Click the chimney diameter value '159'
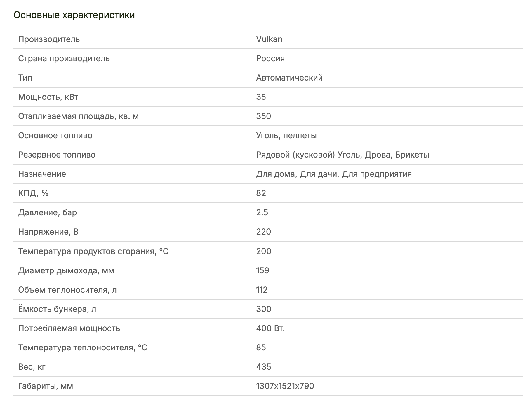 [262, 270]
